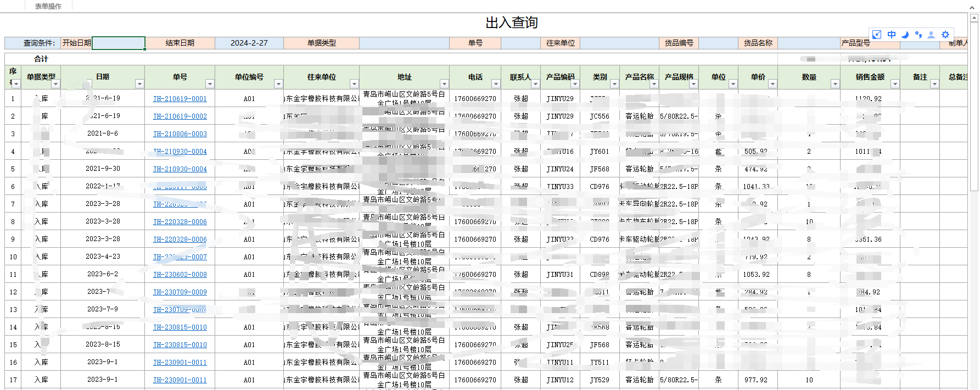Toggle the moon half/full-width mode

(905, 35)
